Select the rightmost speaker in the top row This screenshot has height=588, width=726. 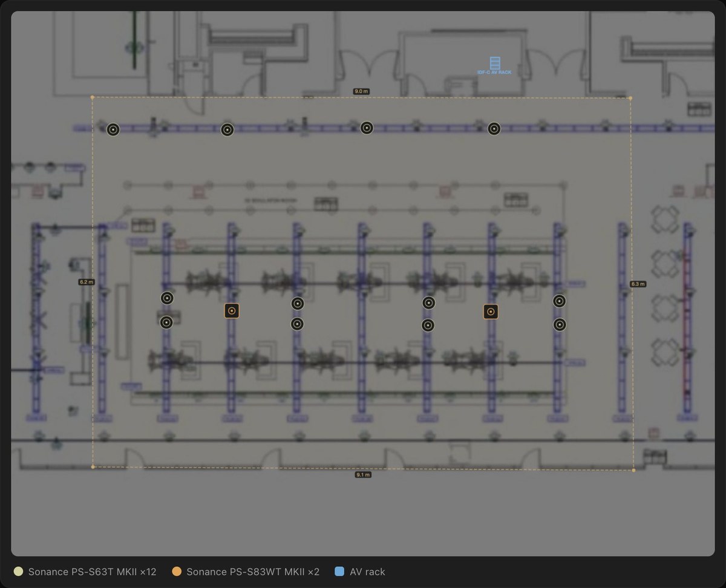pyautogui.click(x=494, y=128)
